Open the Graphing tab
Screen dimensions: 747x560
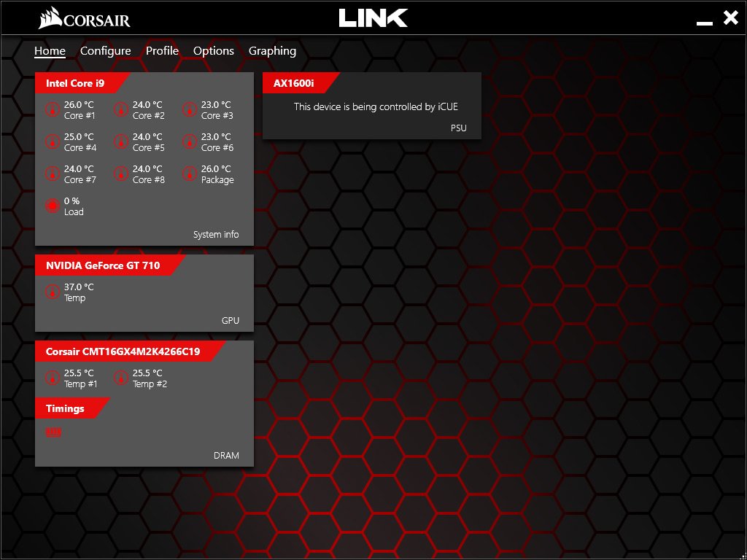pyautogui.click(x=272, y=51)
